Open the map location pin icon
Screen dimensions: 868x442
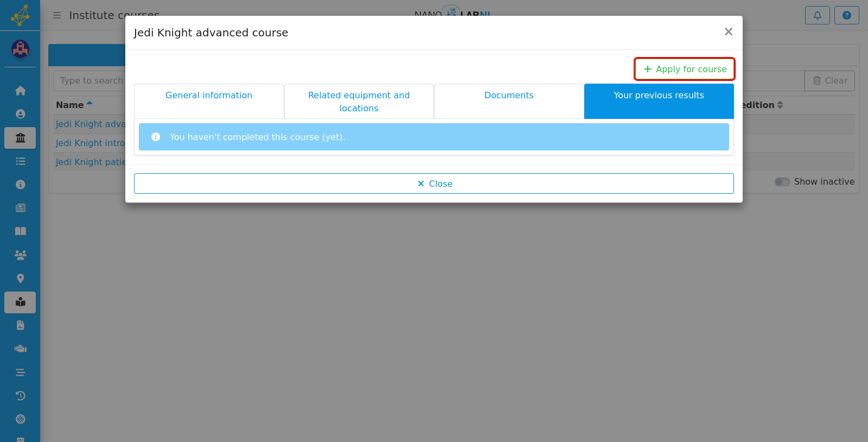coord(20,279)
